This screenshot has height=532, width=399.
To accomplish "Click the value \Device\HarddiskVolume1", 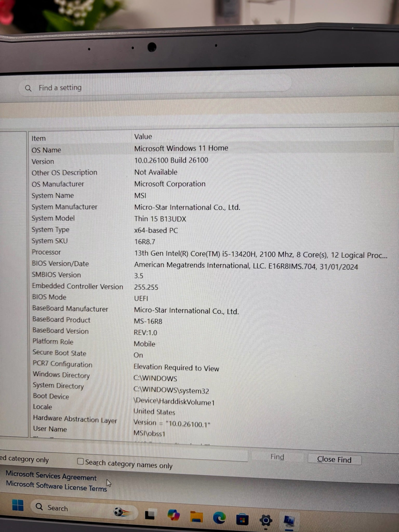I will coord(174,401).
